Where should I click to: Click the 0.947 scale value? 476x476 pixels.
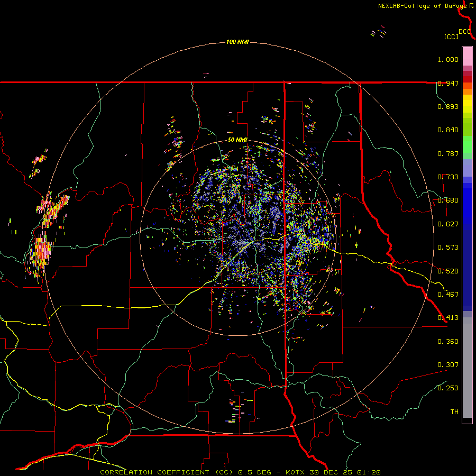click(x=448, y=83)
